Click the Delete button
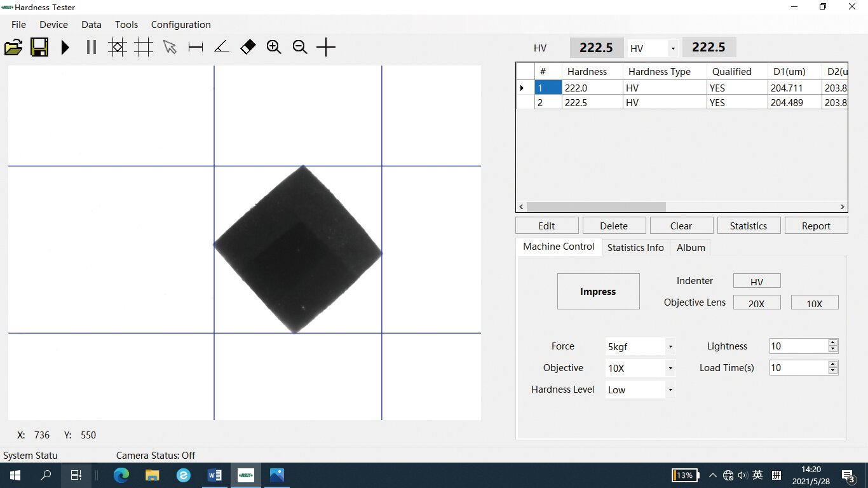 pyautogui.click(x=614, y=226)
